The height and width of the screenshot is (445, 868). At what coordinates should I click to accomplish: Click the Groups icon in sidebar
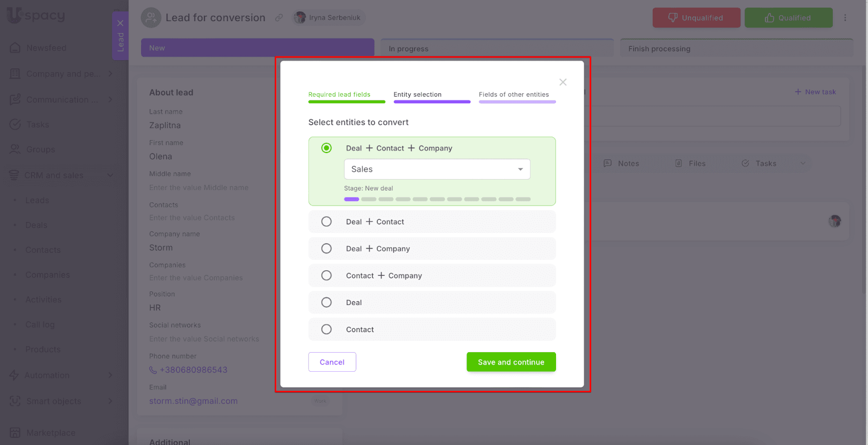pos(15,149)
